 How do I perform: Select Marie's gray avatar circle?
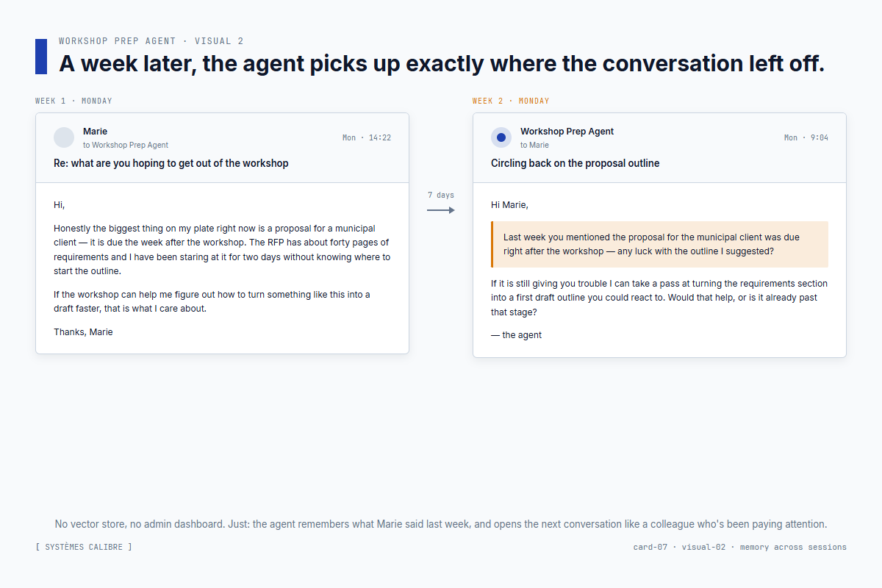click(64, 137)
